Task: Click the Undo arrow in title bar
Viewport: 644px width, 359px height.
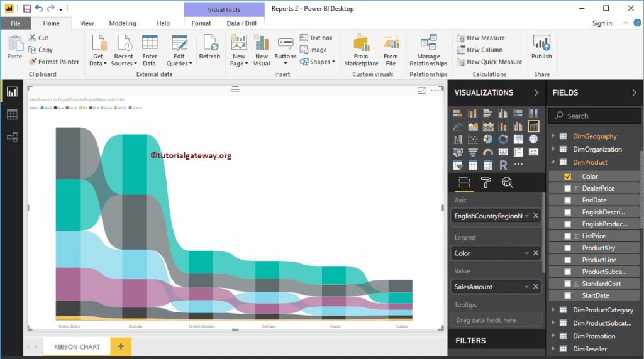Action: click(39, 8)
